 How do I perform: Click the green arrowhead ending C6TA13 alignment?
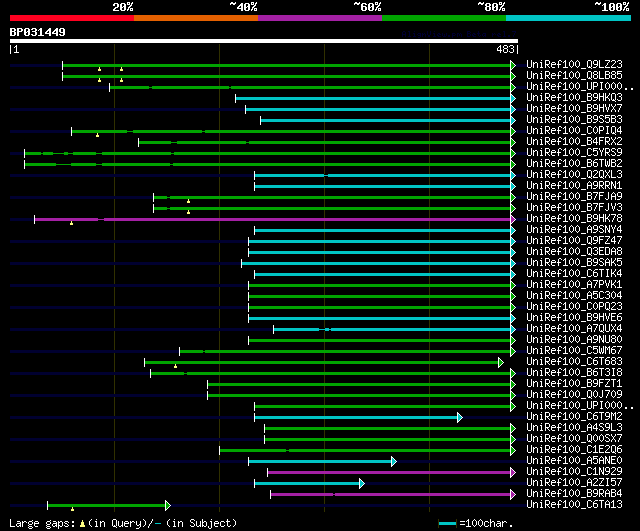[x=168, y=506]
